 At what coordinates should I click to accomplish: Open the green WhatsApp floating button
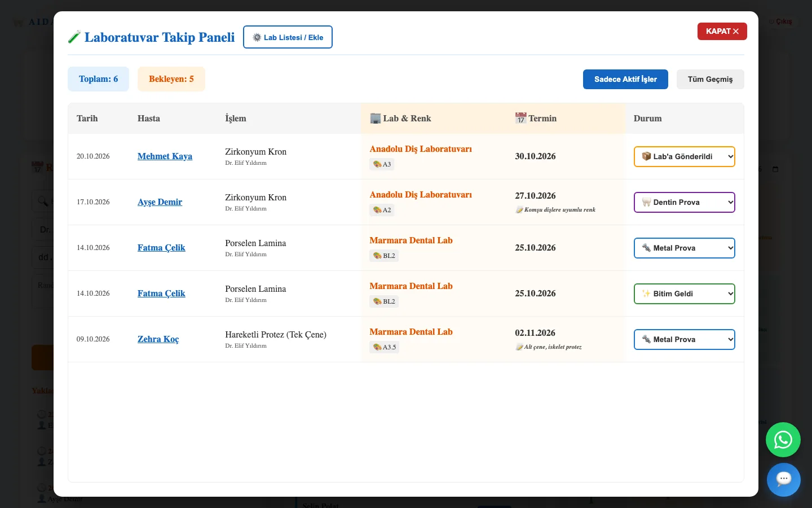[x=783, y=440]
